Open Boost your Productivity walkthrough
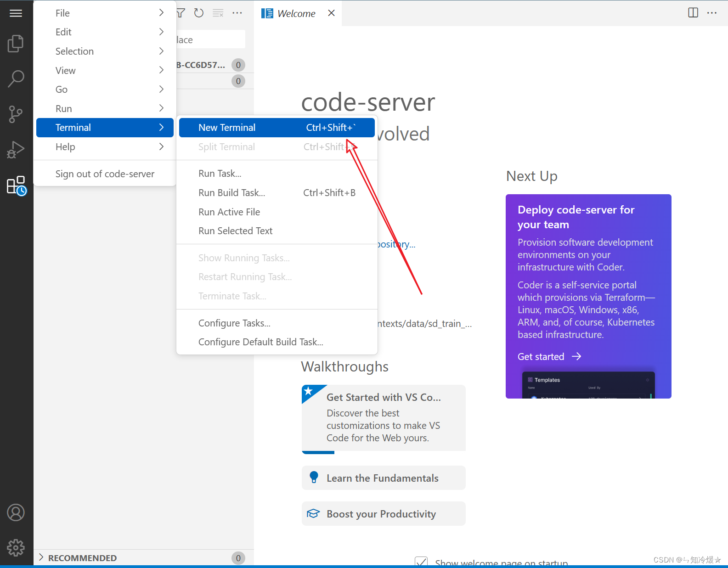 tap(384, 514)
